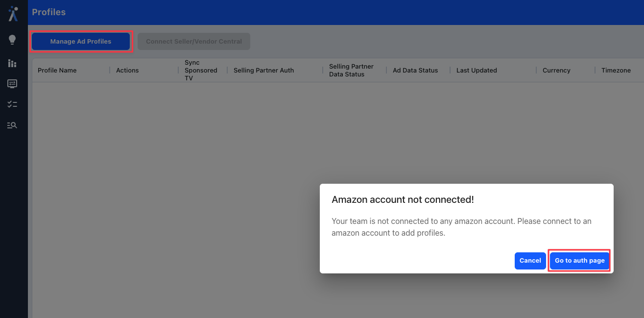Viewport: 644px width, 318px height.
Task: Select Sync Sponsored TV column header
Action: [201, 71]
